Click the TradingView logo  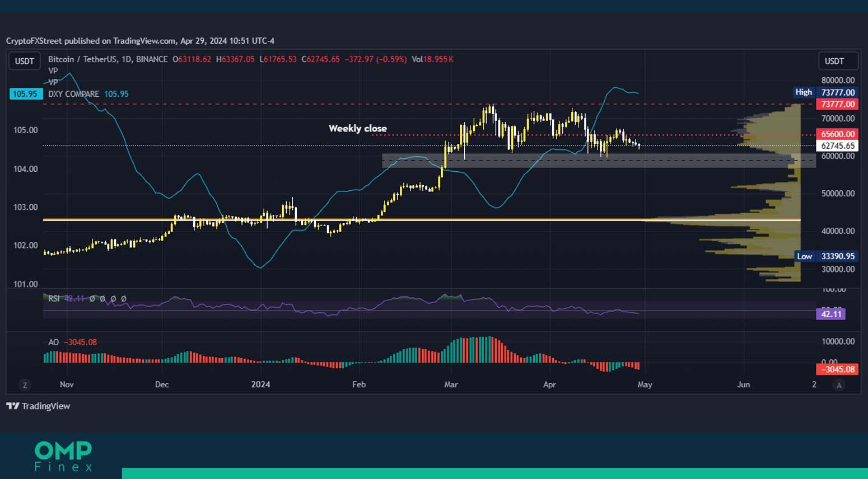(x=38, y=406)
